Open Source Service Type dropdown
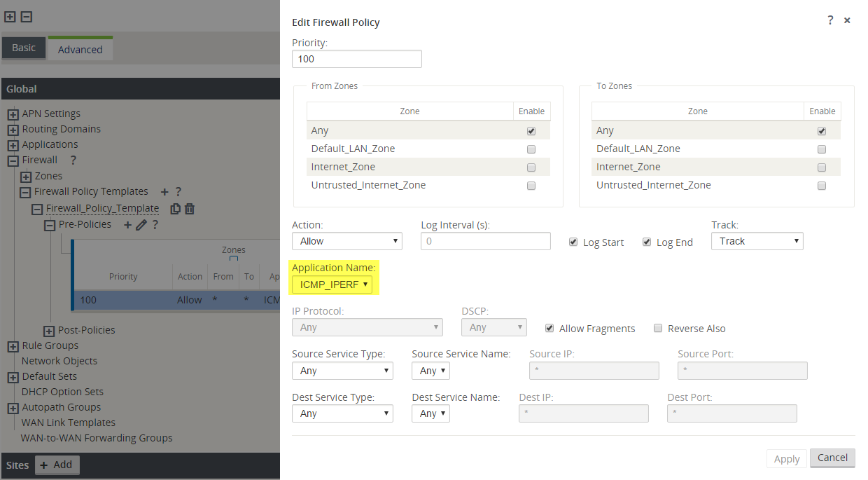 [342, 371]
